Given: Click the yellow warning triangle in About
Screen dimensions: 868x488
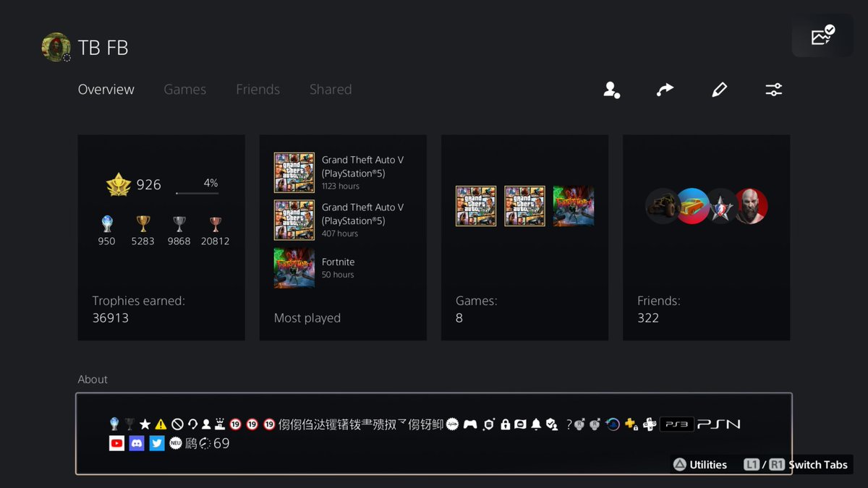Looking at the screenshot, I should [161, 424].
